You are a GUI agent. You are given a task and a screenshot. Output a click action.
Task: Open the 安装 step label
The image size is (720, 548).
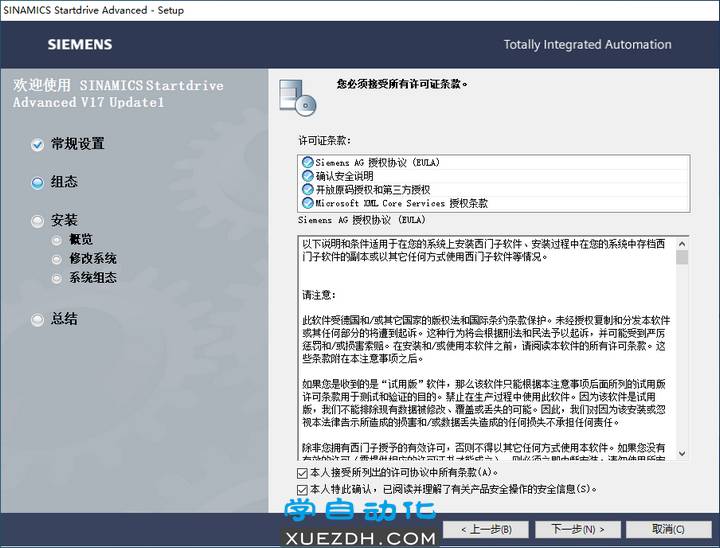(64, 220)
